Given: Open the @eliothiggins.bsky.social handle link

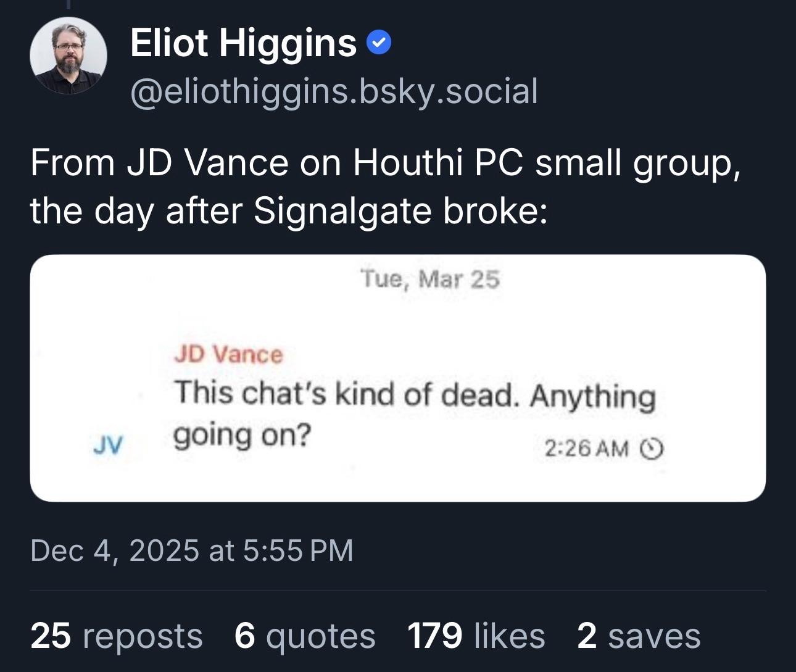Looking at the screenshot, I should pyautogui.click(x=334, y=91).
